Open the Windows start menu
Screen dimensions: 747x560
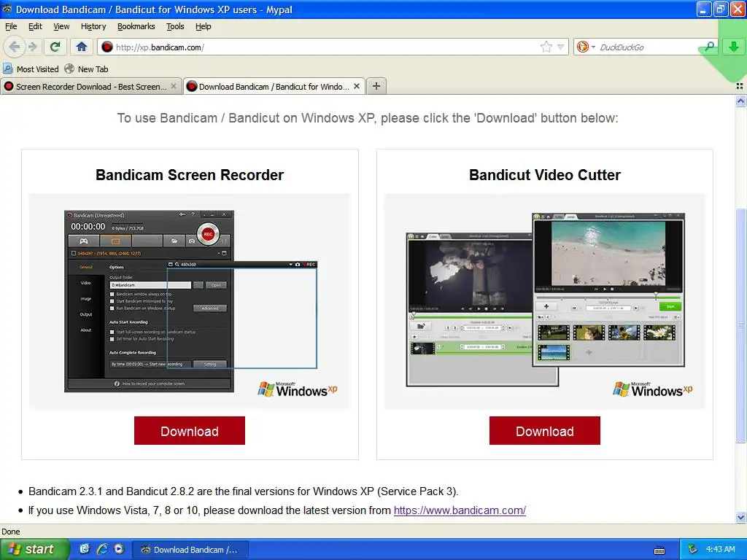(x=34, y=549)
